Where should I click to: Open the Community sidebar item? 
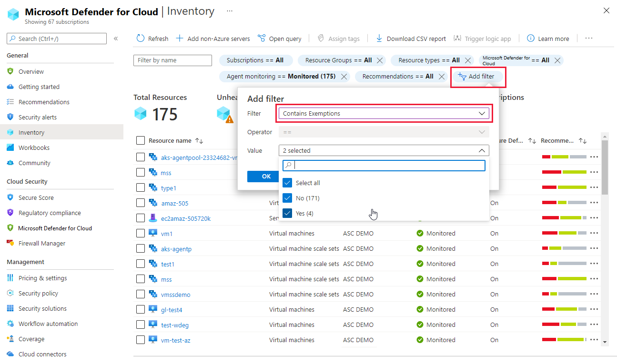click(x=34, y=163)
